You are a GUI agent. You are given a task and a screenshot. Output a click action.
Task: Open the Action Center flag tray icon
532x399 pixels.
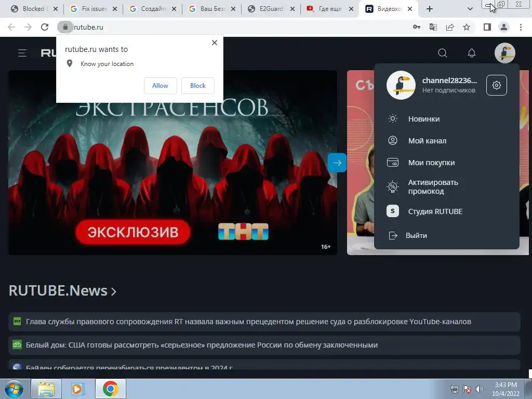(x=467, y=390)
